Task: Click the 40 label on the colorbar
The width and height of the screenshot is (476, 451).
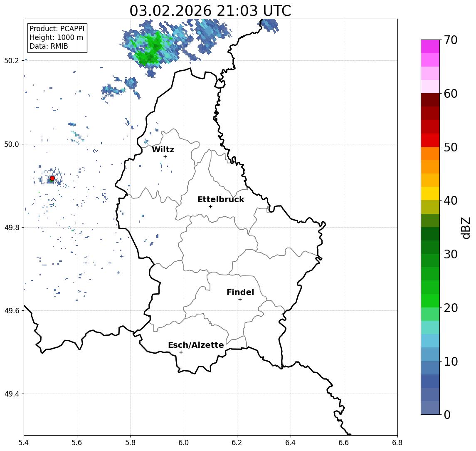Action: [451, 201]
